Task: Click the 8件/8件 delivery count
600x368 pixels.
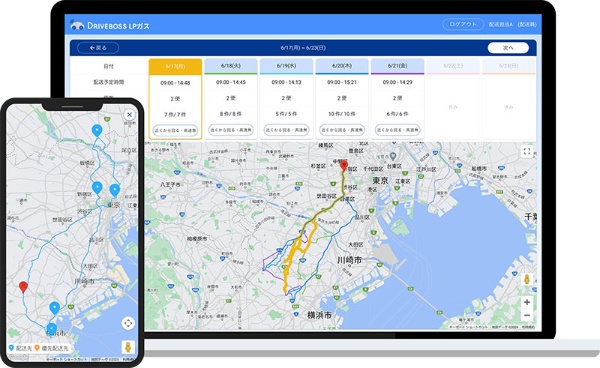Action: [x=231, y=114]
